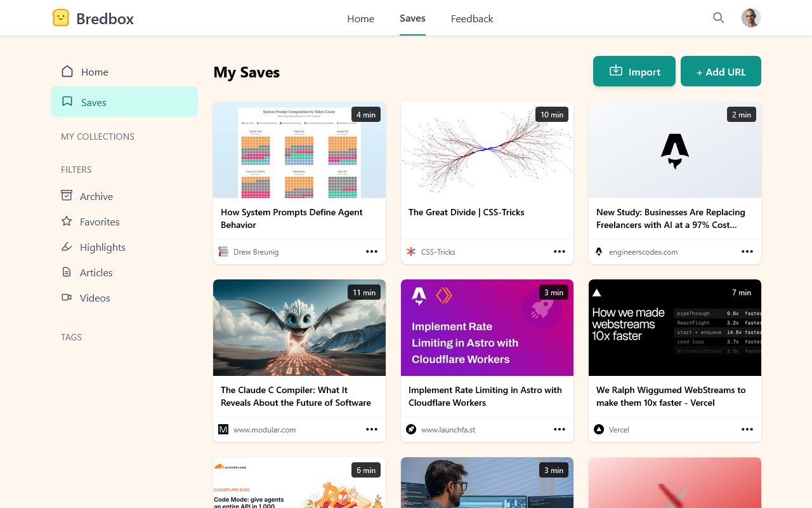Go to the Home tab in top navigation
812x508 pixels.
tap(360, 18)
